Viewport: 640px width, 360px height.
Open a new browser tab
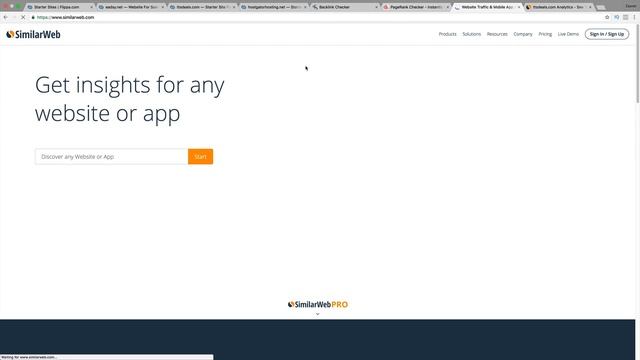point(601,7)
